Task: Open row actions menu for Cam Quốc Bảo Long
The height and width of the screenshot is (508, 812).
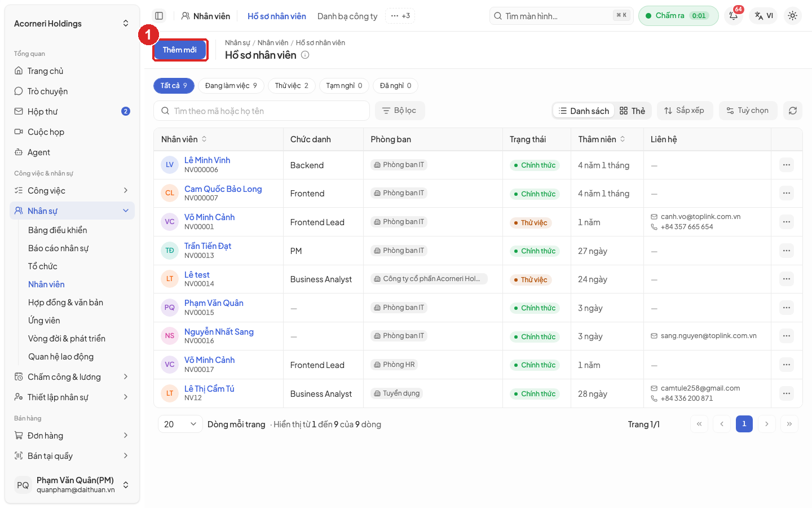Action: 787,194
